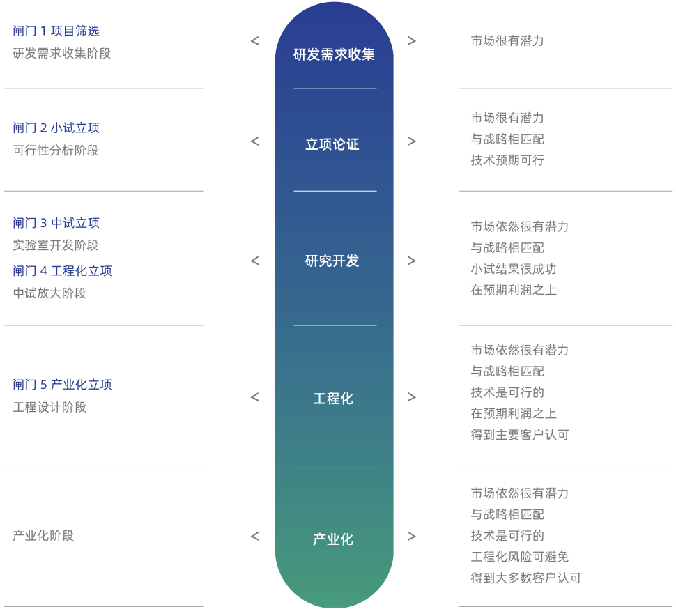The image size is (676, 616).
Task: Select the 研发需求收集 stage in pill
Action: tap(334, 54)
